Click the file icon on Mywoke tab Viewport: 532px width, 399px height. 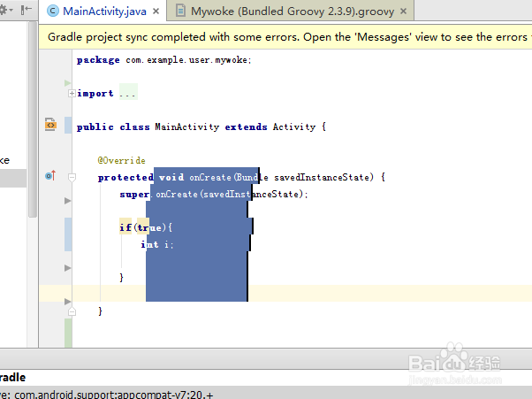coord(180,11)
